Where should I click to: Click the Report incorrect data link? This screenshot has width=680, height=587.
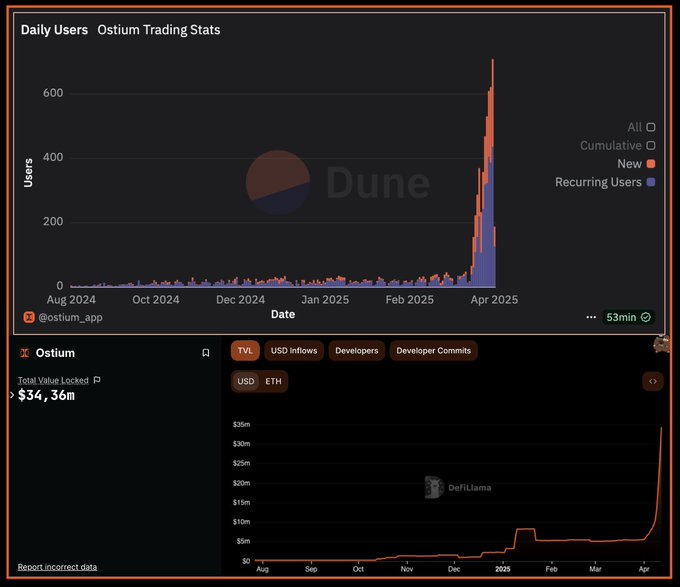pos(57,567)
